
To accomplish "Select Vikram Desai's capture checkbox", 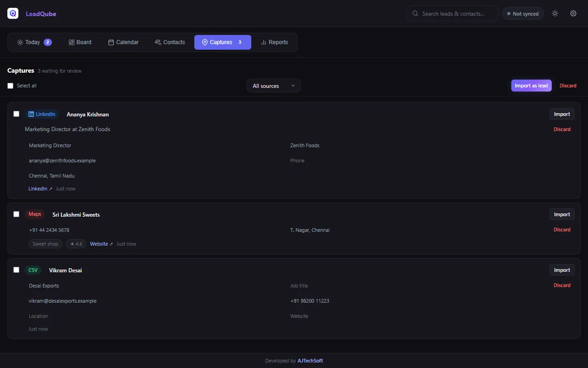I will coord(17,270).
